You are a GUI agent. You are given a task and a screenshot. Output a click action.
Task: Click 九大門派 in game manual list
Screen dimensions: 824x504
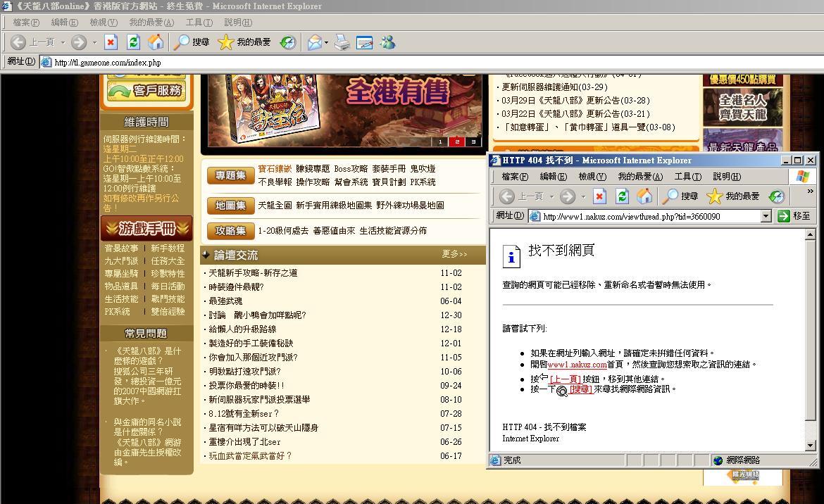tap(121, 261)
